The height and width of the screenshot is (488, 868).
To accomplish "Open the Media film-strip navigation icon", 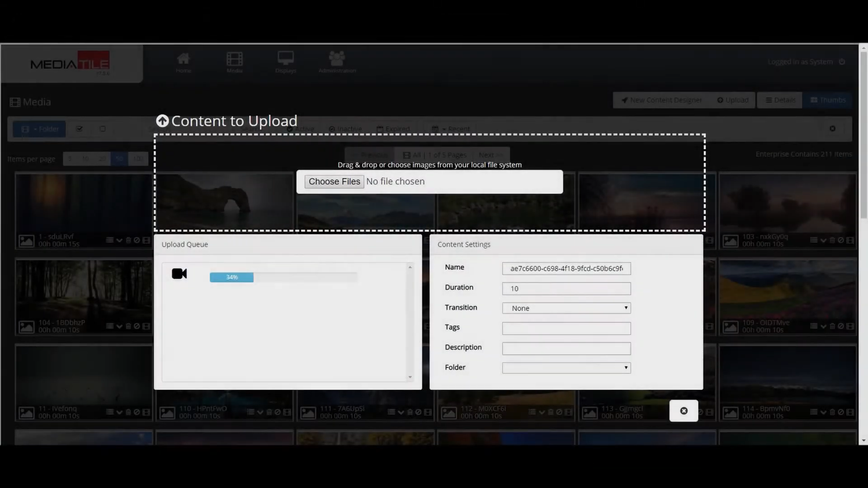I will pyautogui.click(x=235, y=59).
